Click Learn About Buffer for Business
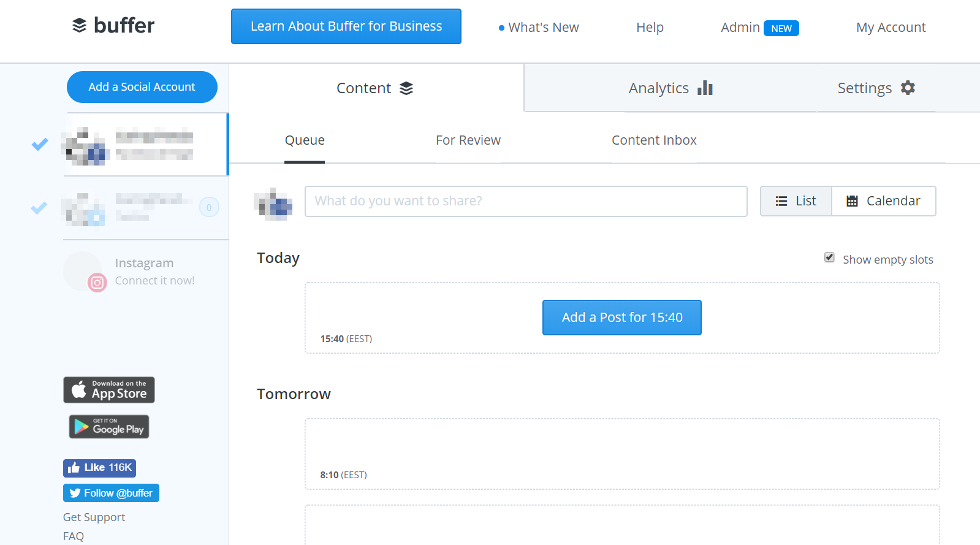This screenshot has height=545, width=980. pos(346,26)
